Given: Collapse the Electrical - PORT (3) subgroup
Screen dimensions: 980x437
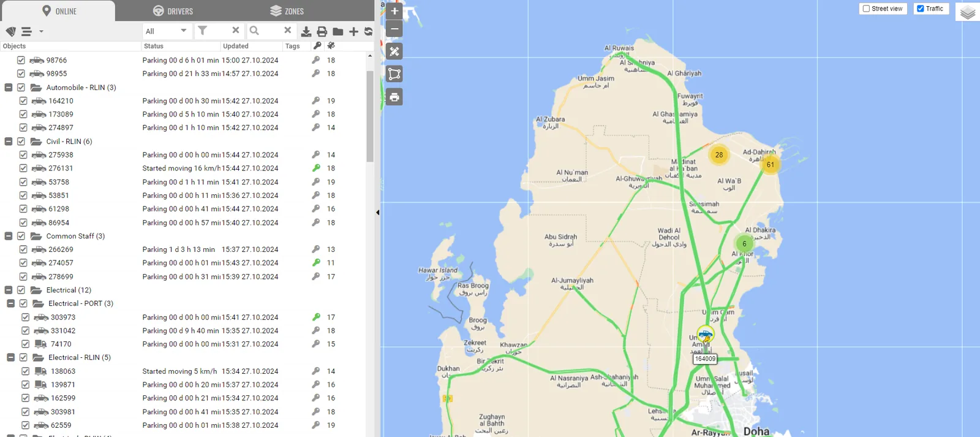Looking at the screenshot, I should pos(11,303).
